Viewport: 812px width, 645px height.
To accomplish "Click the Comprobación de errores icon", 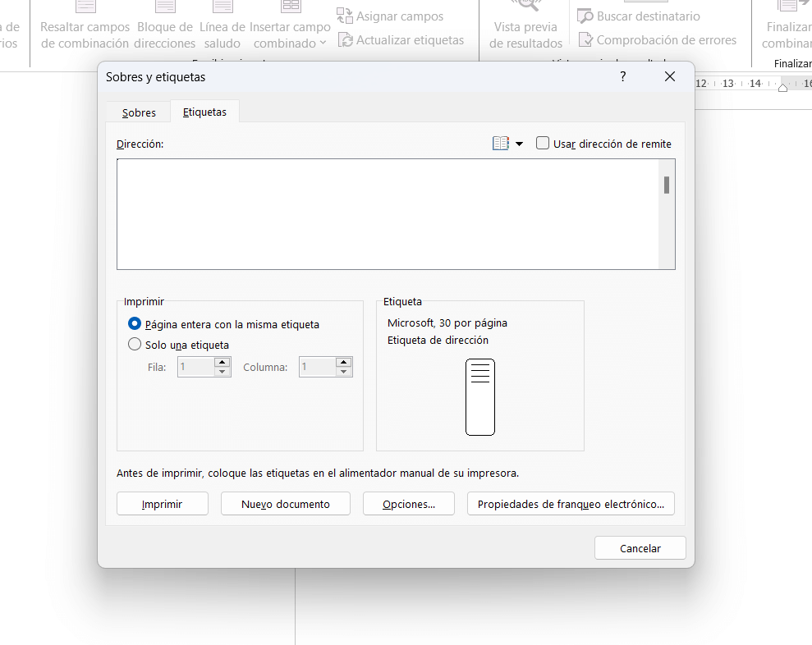I will click(585, 40).
